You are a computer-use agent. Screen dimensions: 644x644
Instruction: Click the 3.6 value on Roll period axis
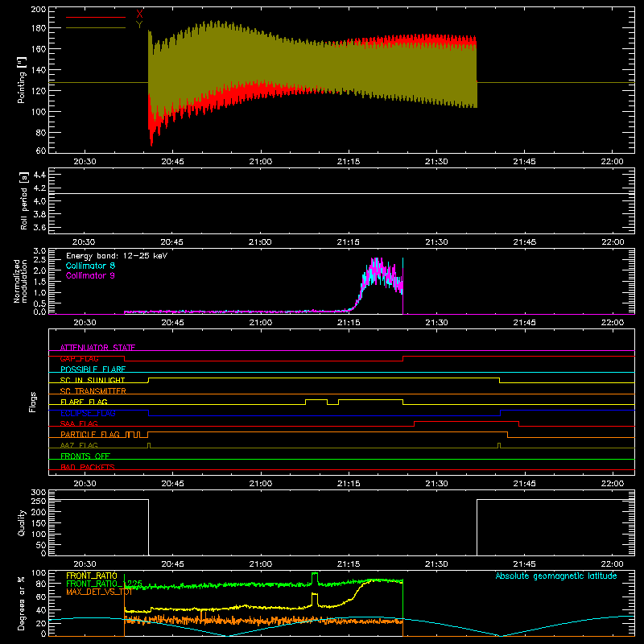click(x=39, y=227)
